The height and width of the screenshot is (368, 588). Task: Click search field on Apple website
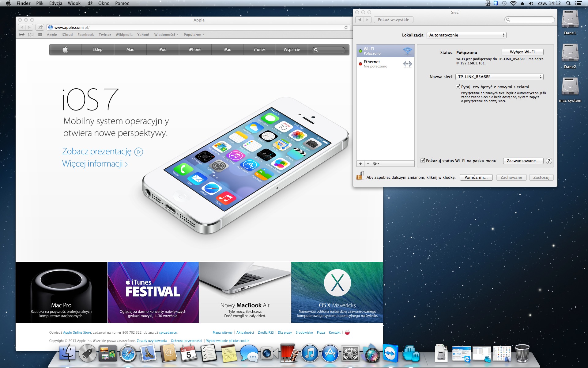[329, 50]
